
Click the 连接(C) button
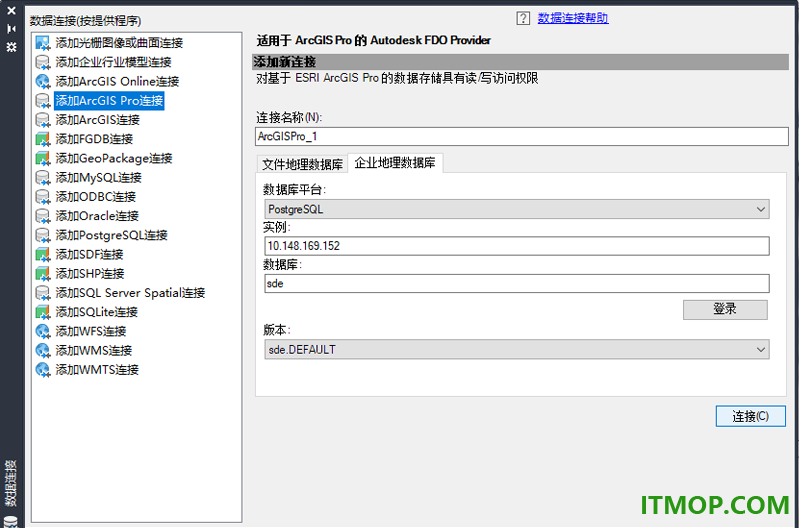click(751, 416)
